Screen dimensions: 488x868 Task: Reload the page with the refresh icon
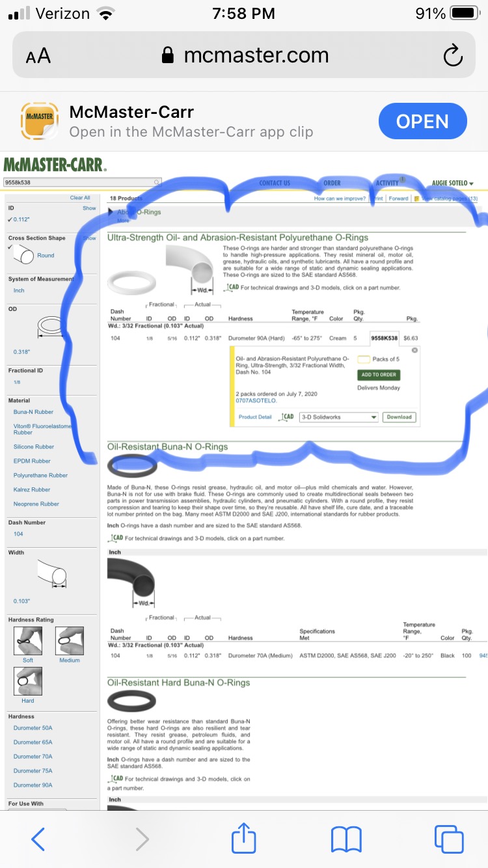(x=452, y=56)
